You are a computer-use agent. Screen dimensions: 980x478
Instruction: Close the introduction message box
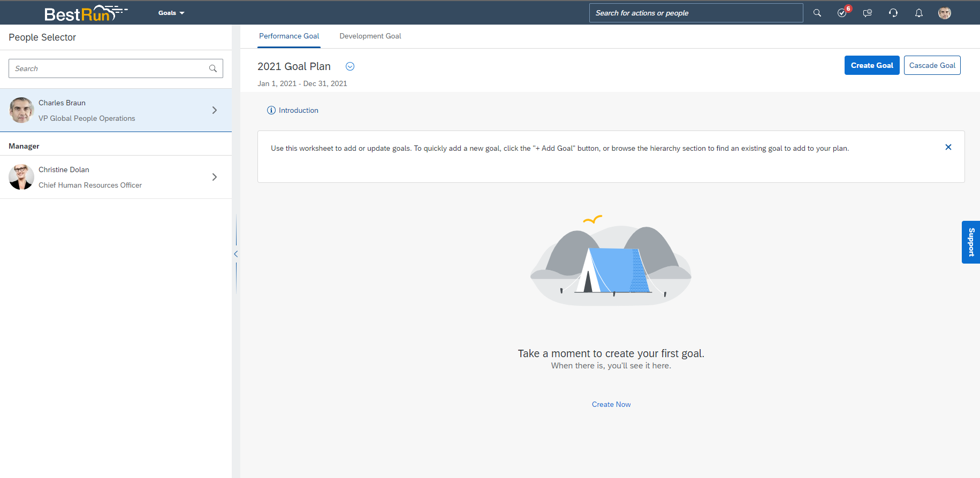pyautogui.click(x=948, y=147)
